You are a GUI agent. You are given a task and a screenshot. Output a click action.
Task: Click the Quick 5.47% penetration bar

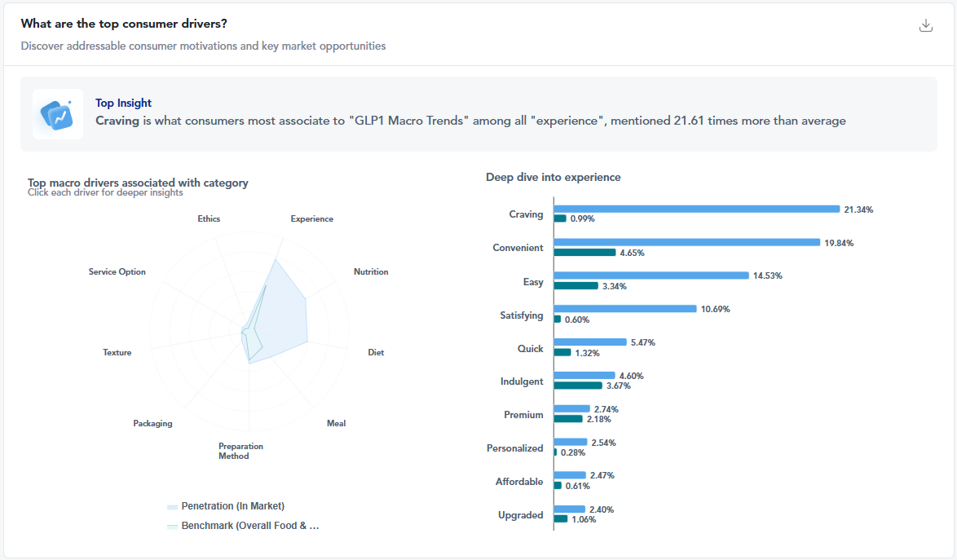[x=589, y=342]
